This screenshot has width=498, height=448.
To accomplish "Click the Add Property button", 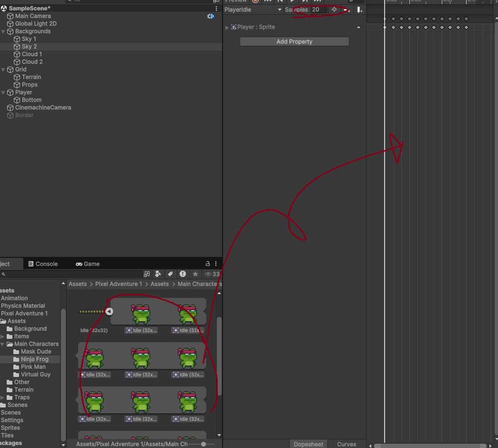I will coord(295,41).
